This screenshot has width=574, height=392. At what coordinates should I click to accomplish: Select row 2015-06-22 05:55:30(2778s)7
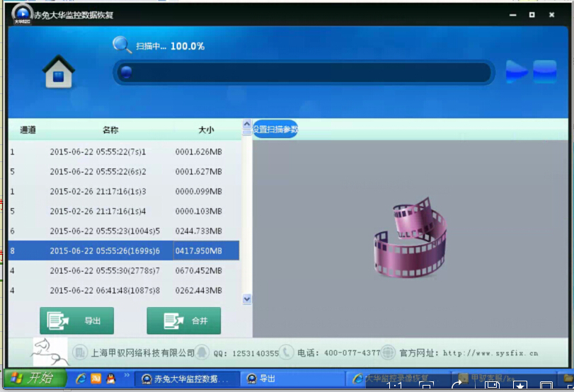tap(124, 270)
